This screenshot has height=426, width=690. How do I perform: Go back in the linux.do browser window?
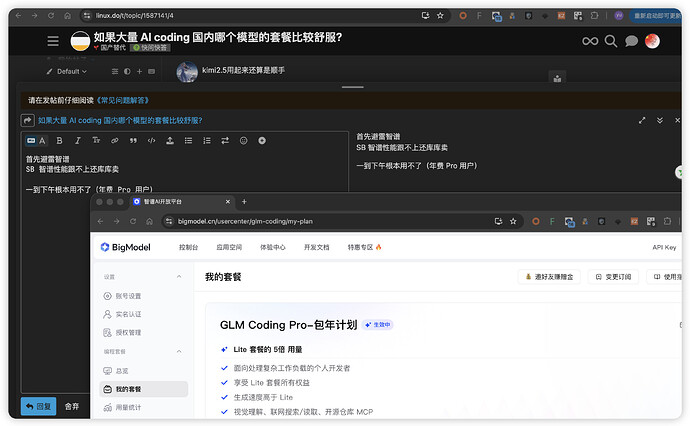[x=18, y=15]
